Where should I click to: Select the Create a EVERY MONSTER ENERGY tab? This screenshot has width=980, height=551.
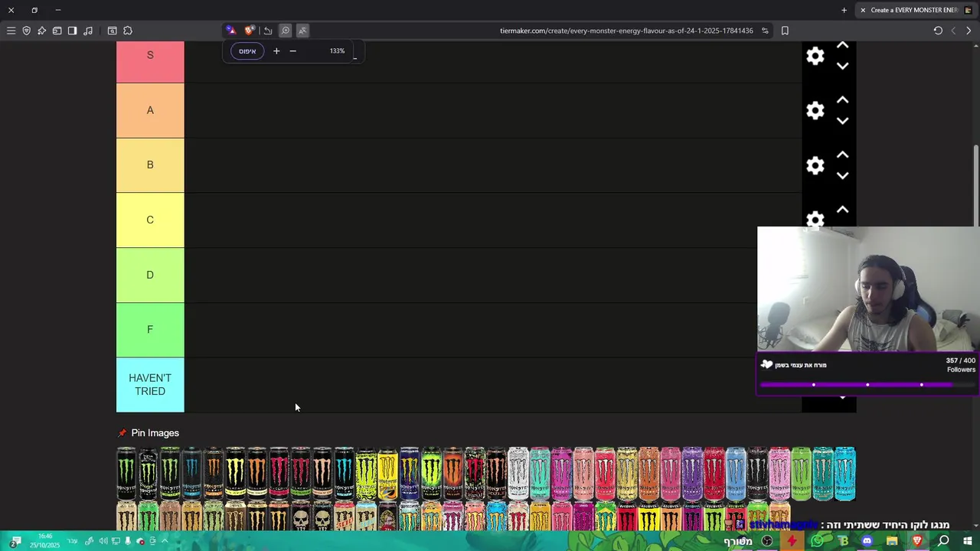point(916,10)
